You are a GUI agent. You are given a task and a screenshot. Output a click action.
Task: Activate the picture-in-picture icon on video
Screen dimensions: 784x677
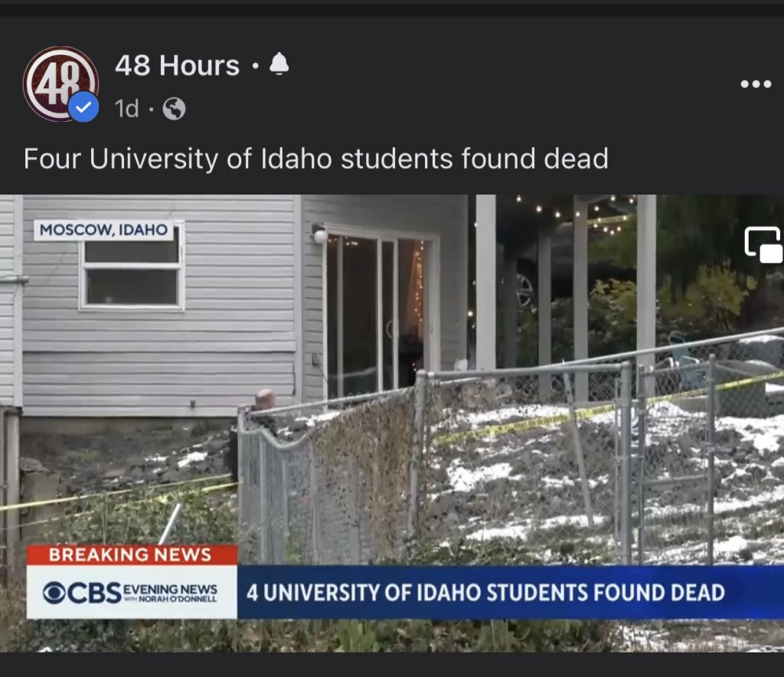coord(763,244)
